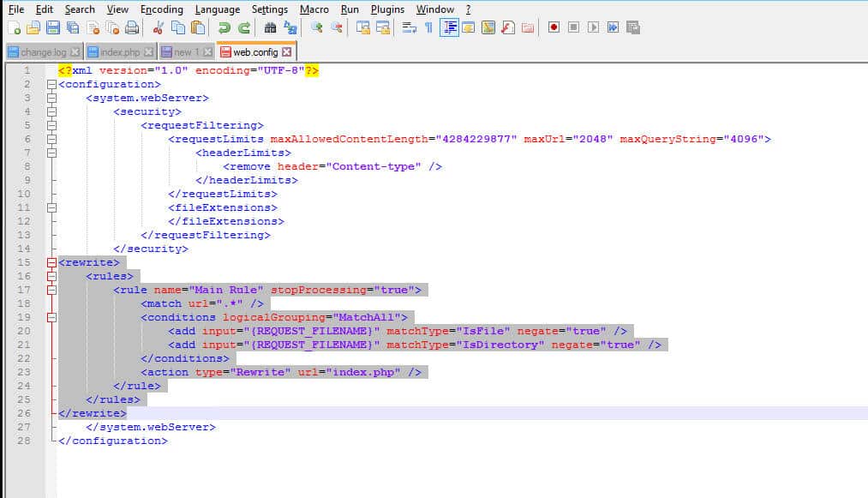
Task: Open the Language menu
Action: coord(218,9)
